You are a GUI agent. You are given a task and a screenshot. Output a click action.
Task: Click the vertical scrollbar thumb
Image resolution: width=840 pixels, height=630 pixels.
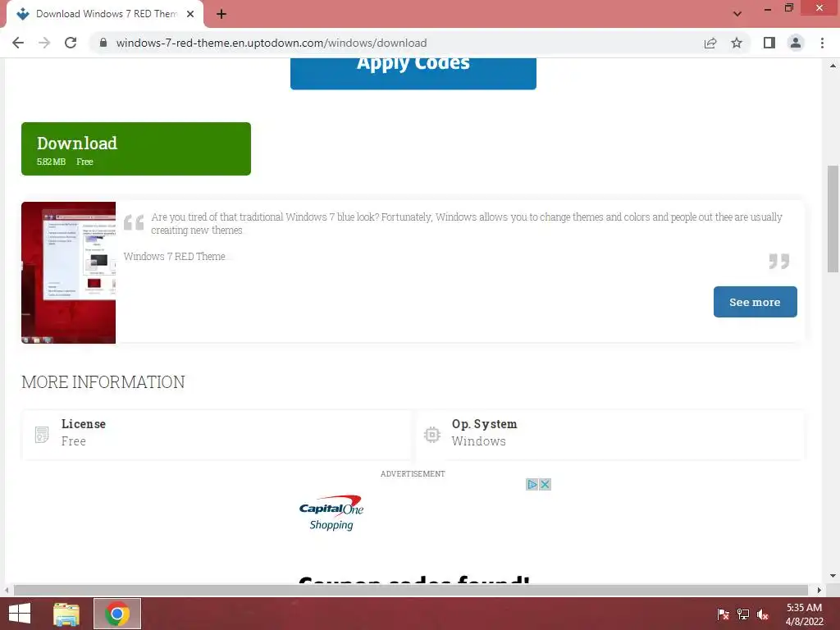pyautogui.click(x=833, y=219)
